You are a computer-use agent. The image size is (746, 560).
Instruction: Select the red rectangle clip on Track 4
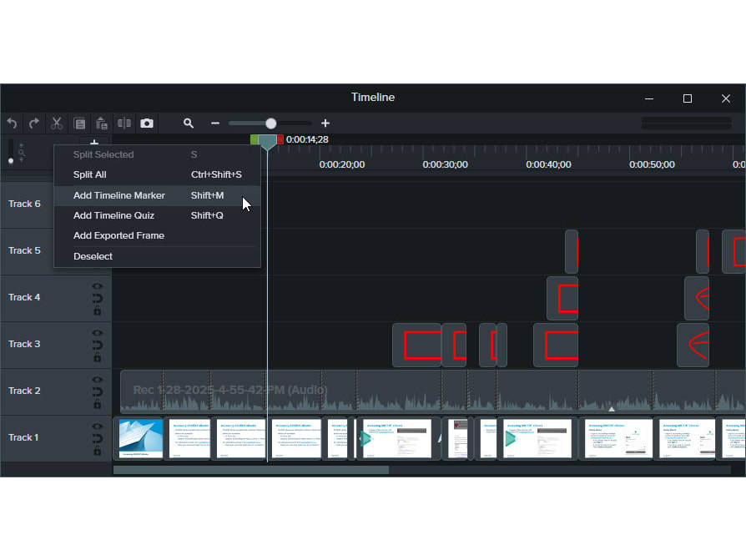click(x=562, y=298)
